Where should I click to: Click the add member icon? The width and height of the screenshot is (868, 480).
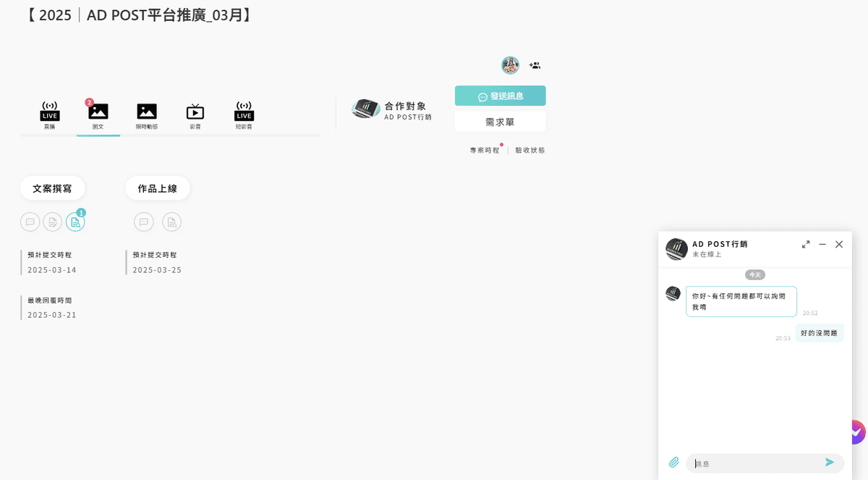coord(535,65)
